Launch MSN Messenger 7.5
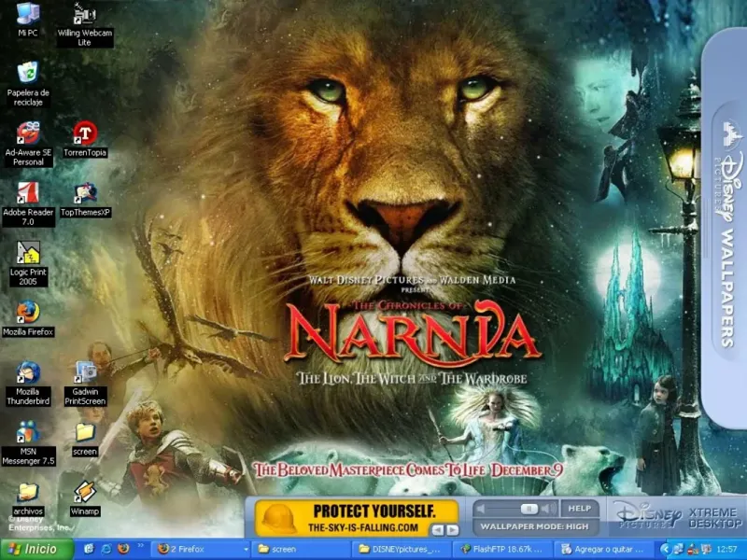This screenshot has height=560, width=747. pyautogui.click(x=28, y=442)
